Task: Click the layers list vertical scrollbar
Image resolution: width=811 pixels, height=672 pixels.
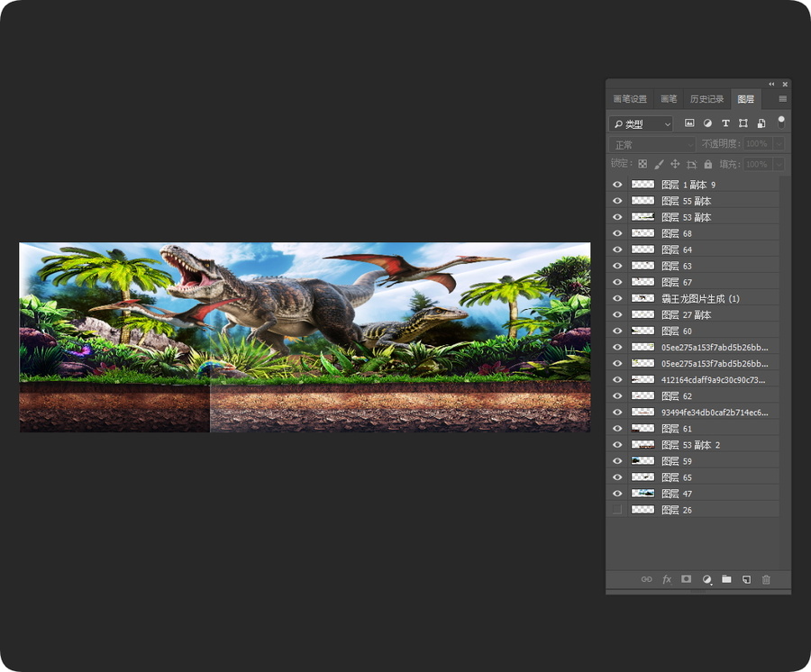Action: tap(785, 372)
